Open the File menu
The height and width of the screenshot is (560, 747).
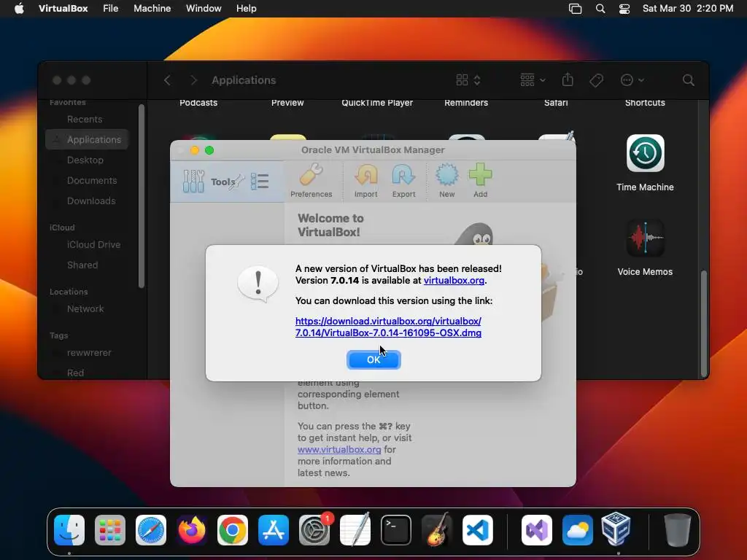point(111,8)
